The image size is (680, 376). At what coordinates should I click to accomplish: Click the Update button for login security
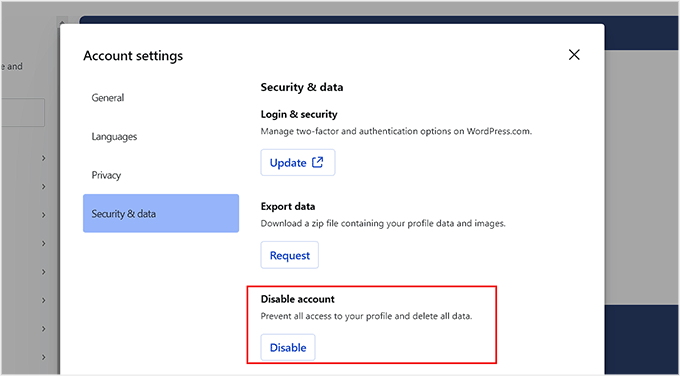[x=298, y=163]
